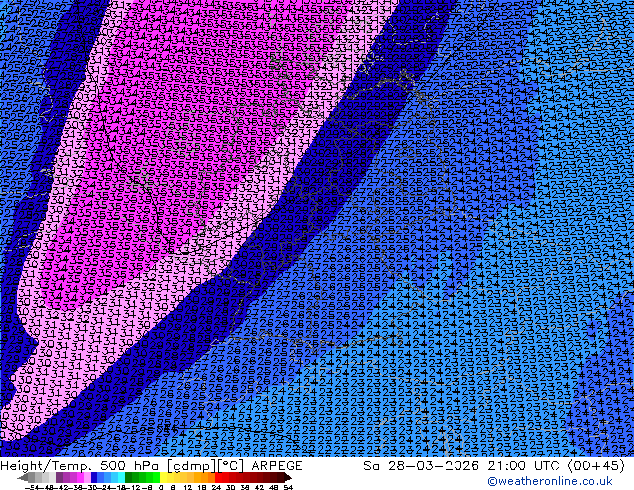Pick the cyan legend swatch
Screen dimensions: 634x490
point(121,477)
